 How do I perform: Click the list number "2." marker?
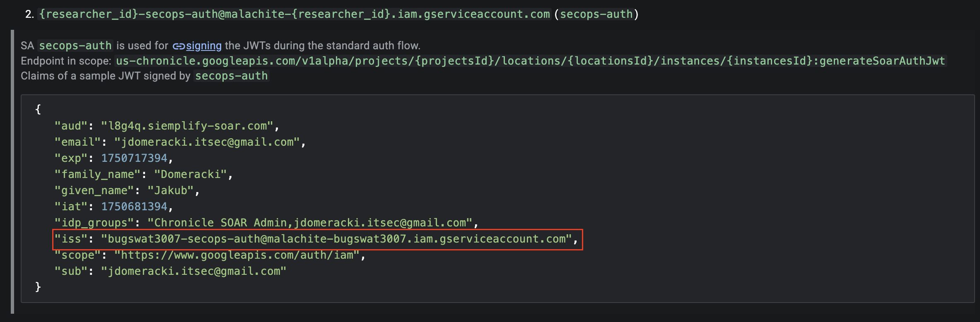tap(29, 14)
